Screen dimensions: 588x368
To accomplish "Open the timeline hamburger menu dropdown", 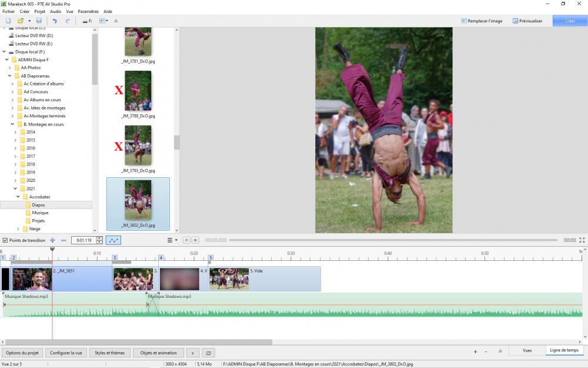I will click(172, 240).
